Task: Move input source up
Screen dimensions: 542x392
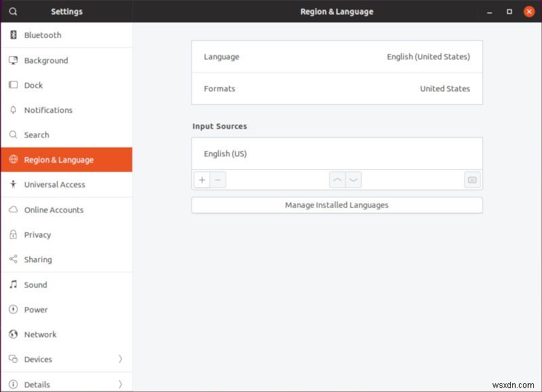Action: 337,180
